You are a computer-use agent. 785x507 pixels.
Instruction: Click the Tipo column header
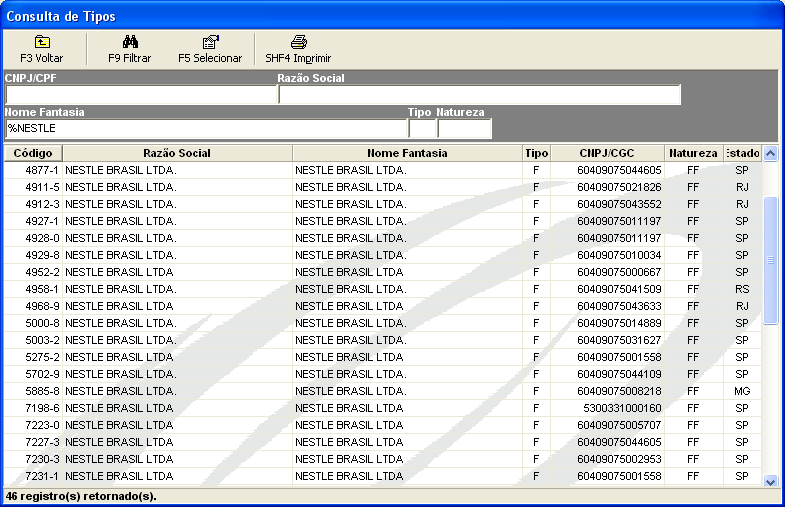click(536, 153)
